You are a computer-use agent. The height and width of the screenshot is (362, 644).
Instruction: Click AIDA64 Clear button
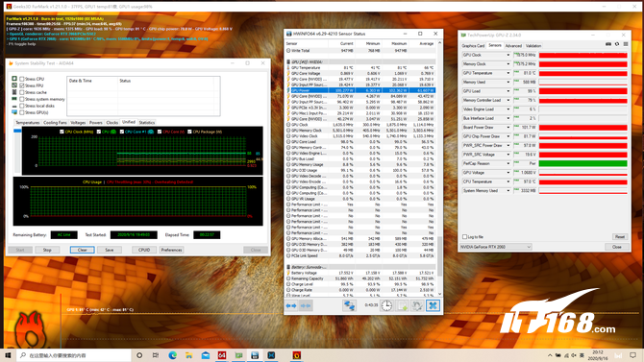[x=82, y=250]
